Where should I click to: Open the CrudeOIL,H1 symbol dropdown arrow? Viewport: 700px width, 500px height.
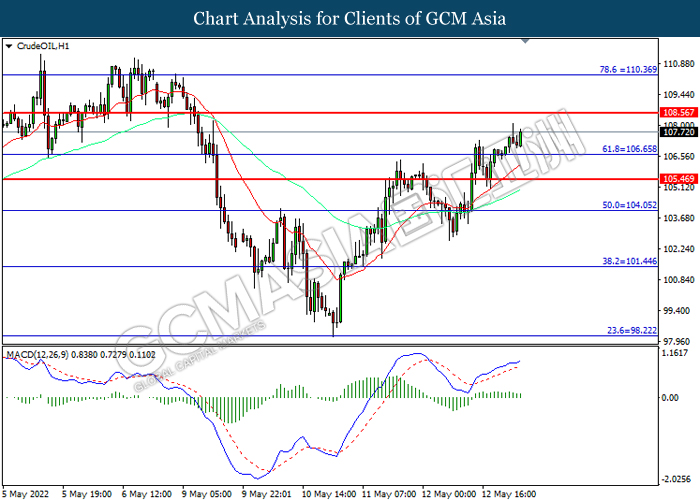point(9,46)
